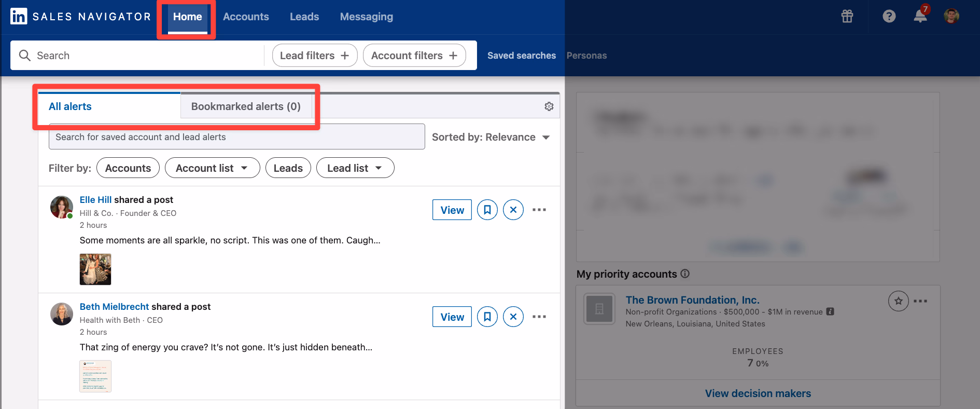This screenshot has width=980, height=409.
Task: Click Beth Mielbrecht's profile photo
Action: click(x=62, y=314)
